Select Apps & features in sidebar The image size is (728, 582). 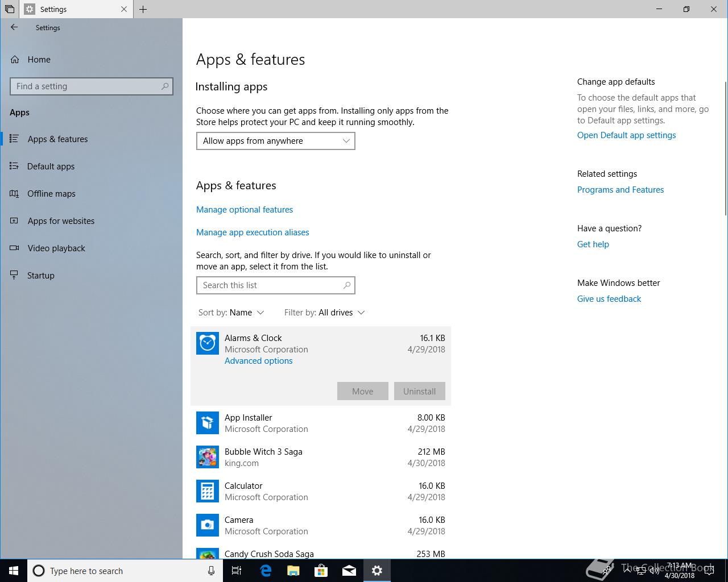click(x=91, y=139)
